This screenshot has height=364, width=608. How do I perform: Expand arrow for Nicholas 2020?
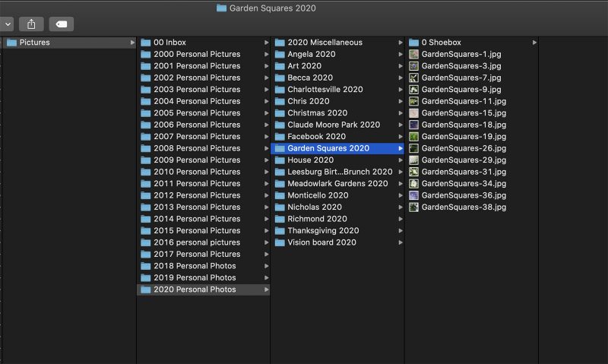click(401, 207)
